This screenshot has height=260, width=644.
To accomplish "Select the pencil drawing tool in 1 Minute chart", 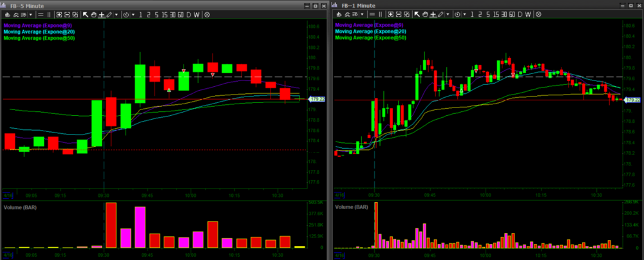I will pyautogui.click(x=439, y=14).
